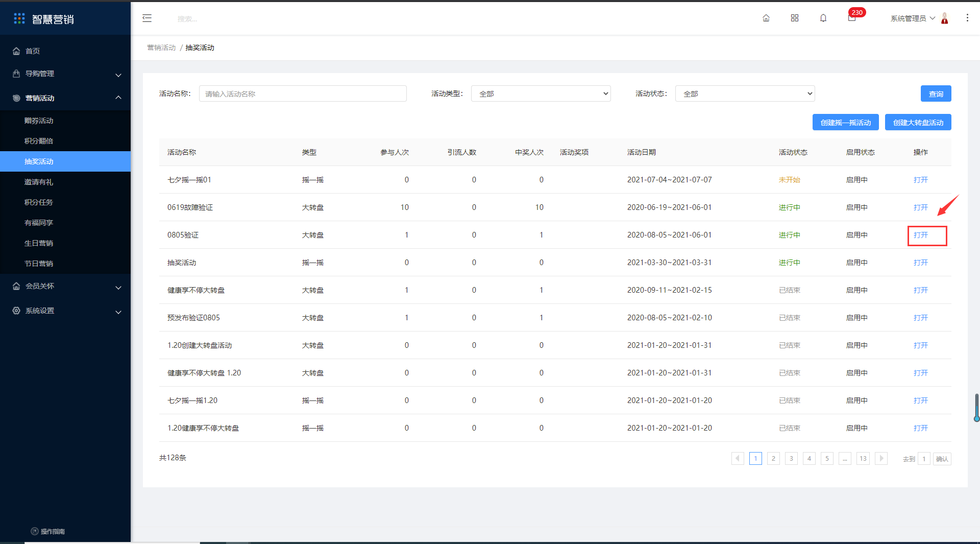Click the 营销活动 icon in the sidebar

(x=16, y=98)
